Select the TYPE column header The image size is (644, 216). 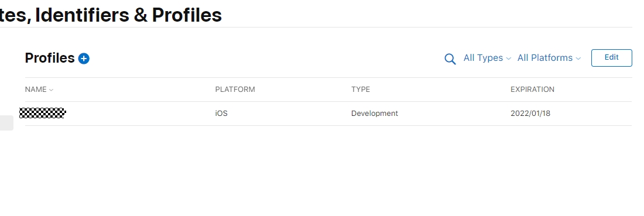pyautogui.click(x=361, y=90)
